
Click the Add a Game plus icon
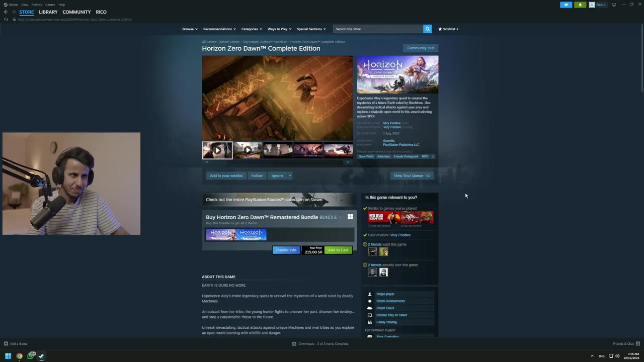pyautogui.click(x=6, y=344)
